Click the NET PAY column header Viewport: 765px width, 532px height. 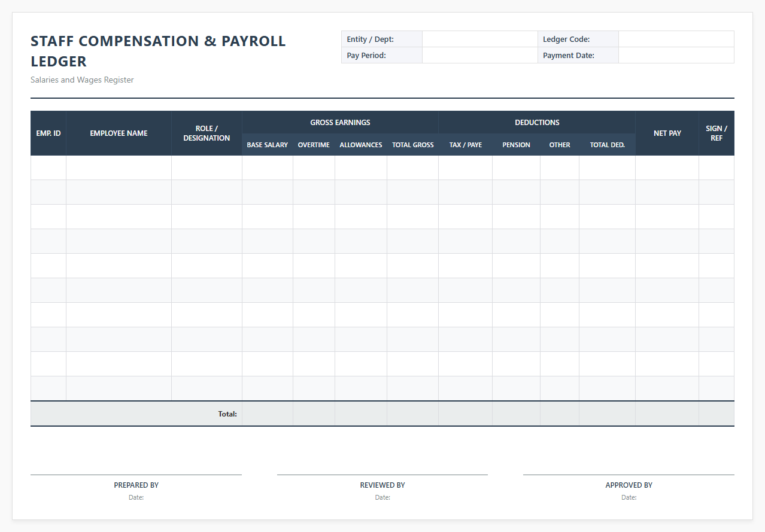667,133
